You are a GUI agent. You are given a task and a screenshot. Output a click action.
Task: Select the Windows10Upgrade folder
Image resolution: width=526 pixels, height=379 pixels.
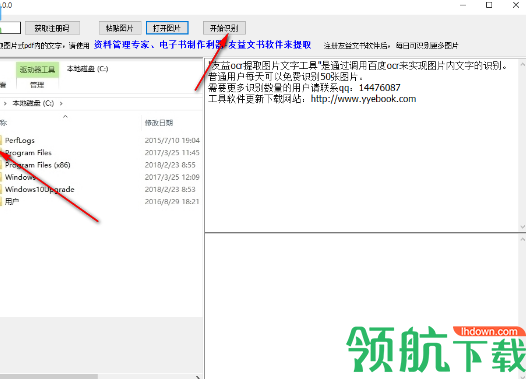(x=40, y=190)
